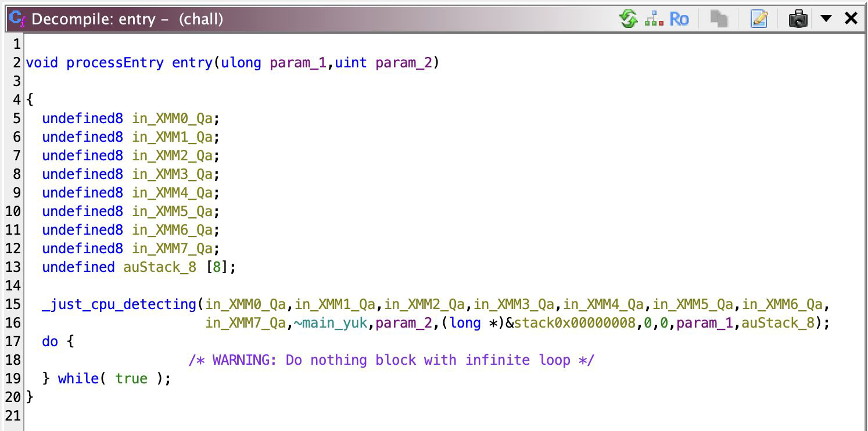Click the entry function name in signature
Image resolution: width=868 pixels, height=431 pixels.
coord(192,63)
